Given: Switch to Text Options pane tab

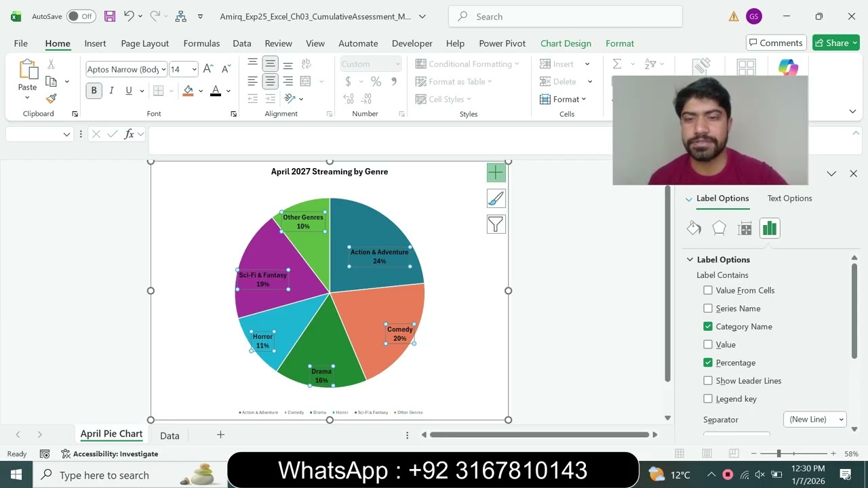Looking at the screenshot, I should tap(789, 199).
